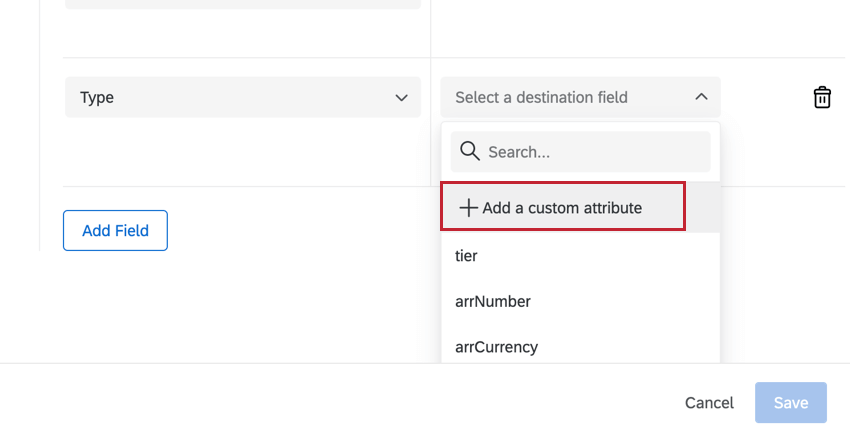This screenshot has height=425, width=850.
Task: Click the Add Field button
Action: [115, 230]
